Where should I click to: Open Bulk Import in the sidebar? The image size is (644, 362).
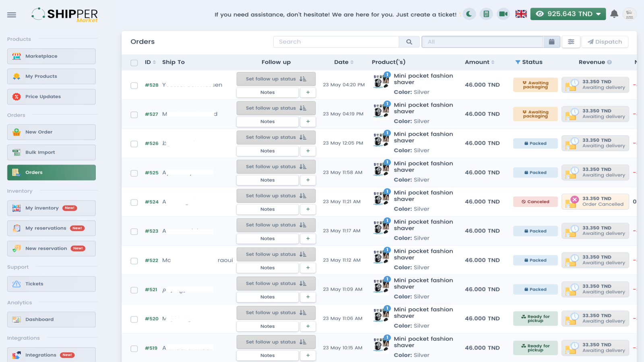pos(52,152)
